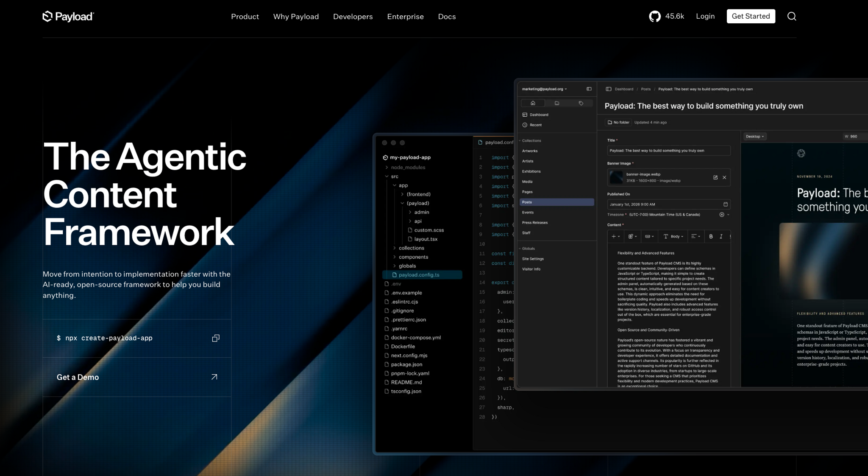
Task: Collapse the admin sidebar panel icon beside email
Action: point(589,89)
